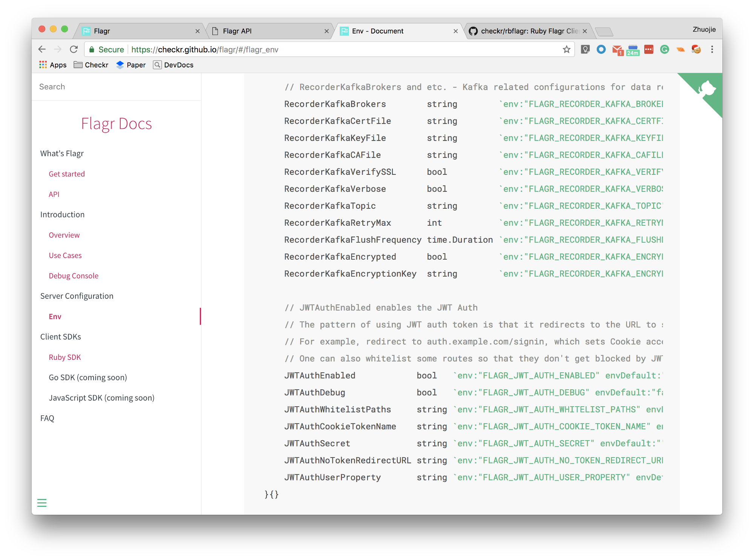The image size is (754, 560).
Task: Open Chrome's three-dot menu
Action: coord(712,49)
